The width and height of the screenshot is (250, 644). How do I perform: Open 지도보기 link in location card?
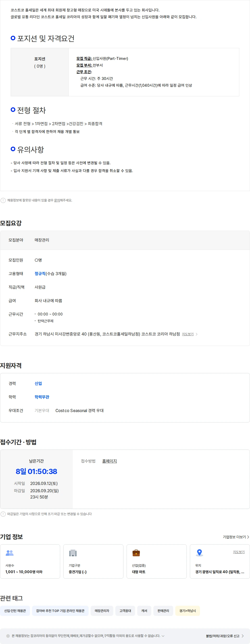(x=239, y=552)
